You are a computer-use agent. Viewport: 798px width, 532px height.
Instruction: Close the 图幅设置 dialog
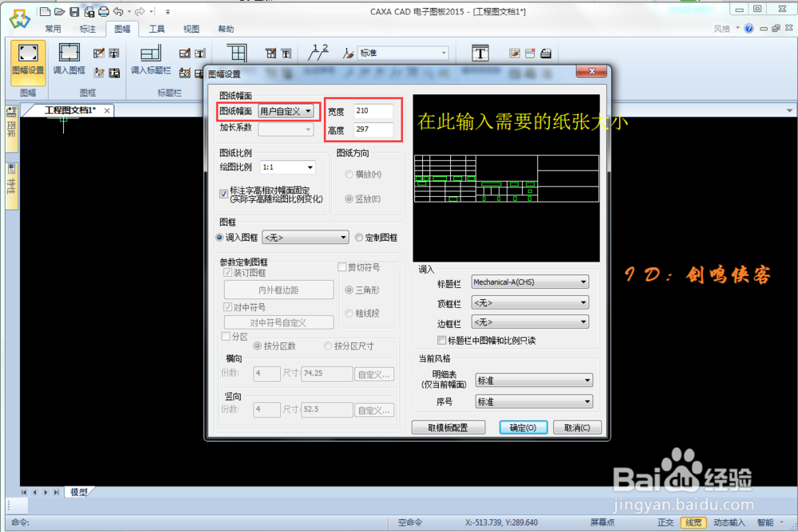(x=591, y=72)
